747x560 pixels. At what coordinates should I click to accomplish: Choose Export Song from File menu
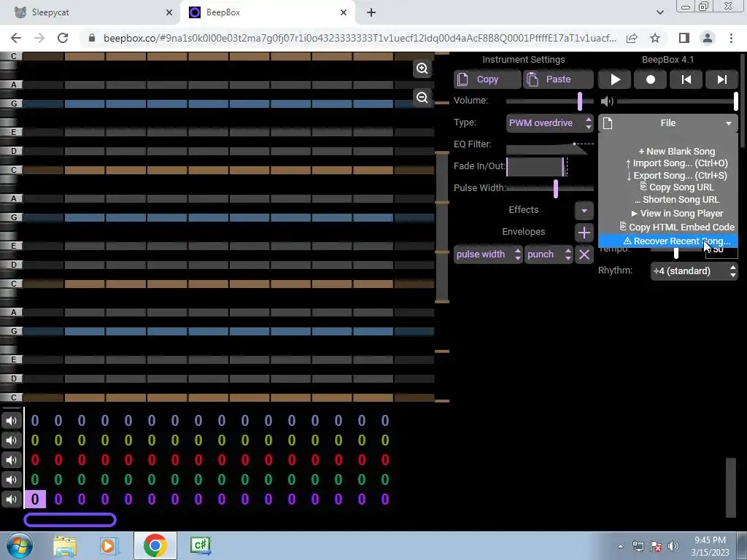point(668,175)
